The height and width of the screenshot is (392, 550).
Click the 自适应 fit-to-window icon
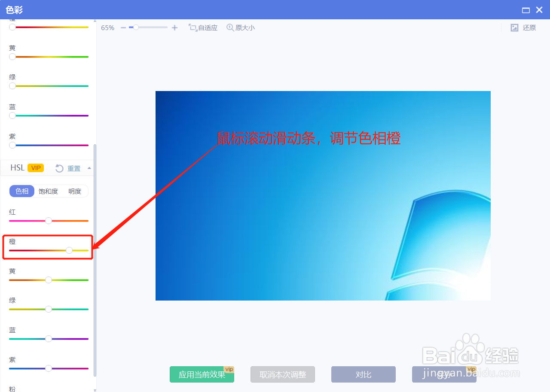(x=192, y=27)
